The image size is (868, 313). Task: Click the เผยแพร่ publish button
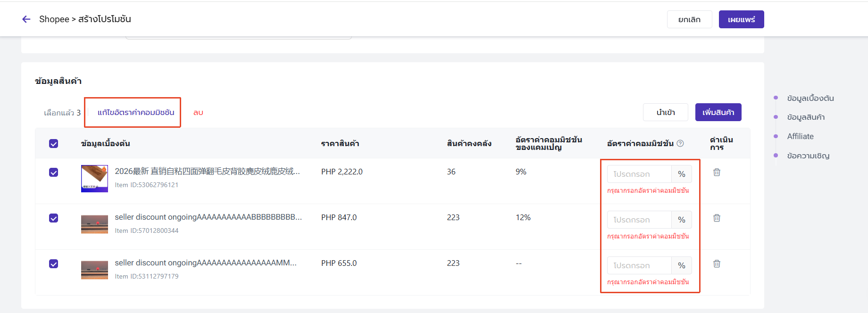[741, 19]
